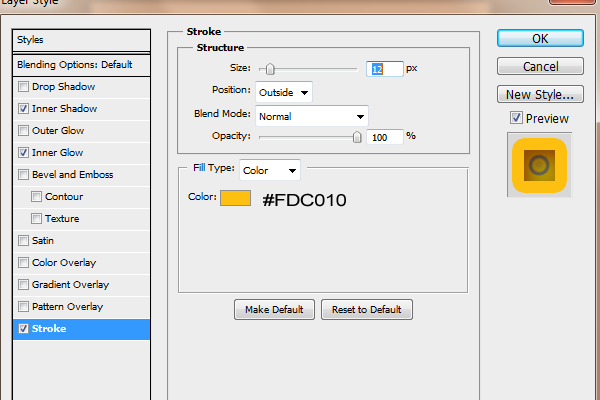Viewport: 600px width, 400px height.
Task: Click the Size input field showing 12
Action: pyautogui.click(x=385, y=69)
